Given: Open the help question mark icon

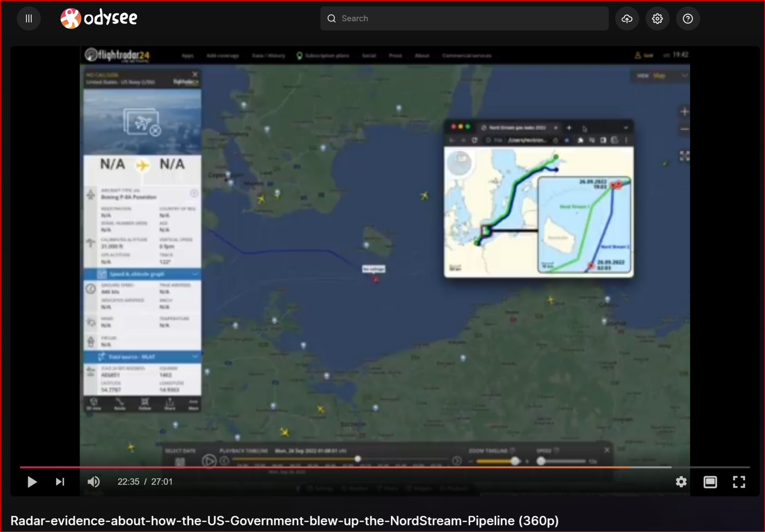Looking at the screenshot, I should [x=687, y=19].
